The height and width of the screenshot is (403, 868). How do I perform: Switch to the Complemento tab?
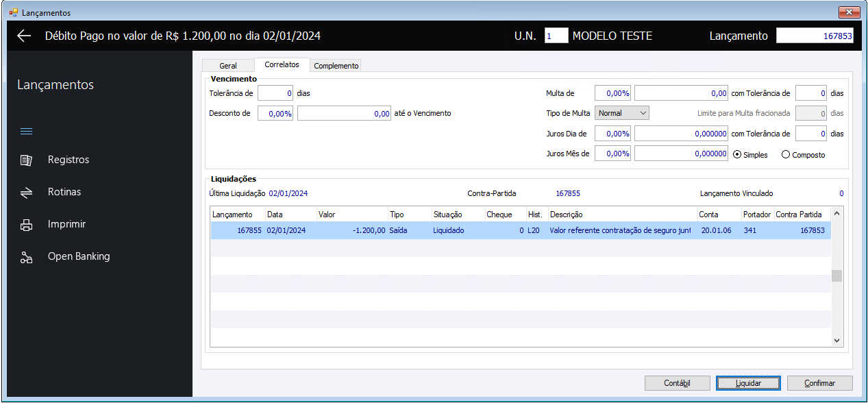(336, 66)
